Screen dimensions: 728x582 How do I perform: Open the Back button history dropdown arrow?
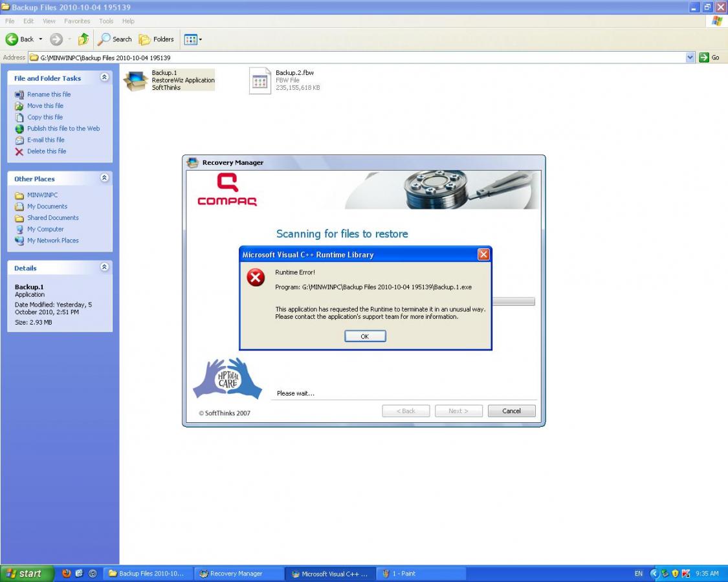tap(40, 39)
